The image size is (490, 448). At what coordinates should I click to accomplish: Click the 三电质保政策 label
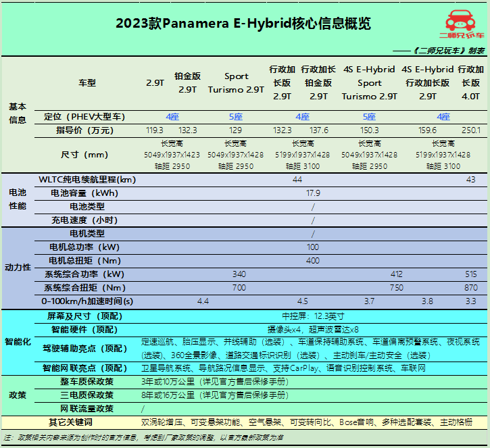[x=87, y=395]
